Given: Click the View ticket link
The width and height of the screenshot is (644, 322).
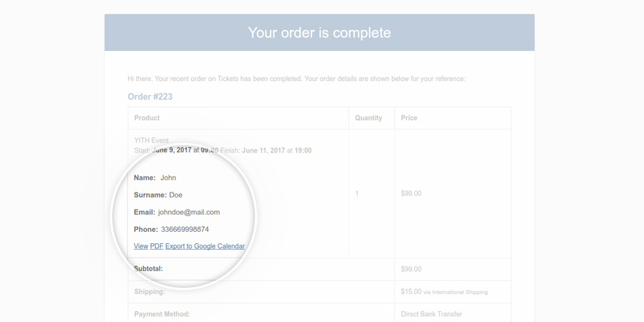Looking at the screenshot, I should tap(141, 246).
